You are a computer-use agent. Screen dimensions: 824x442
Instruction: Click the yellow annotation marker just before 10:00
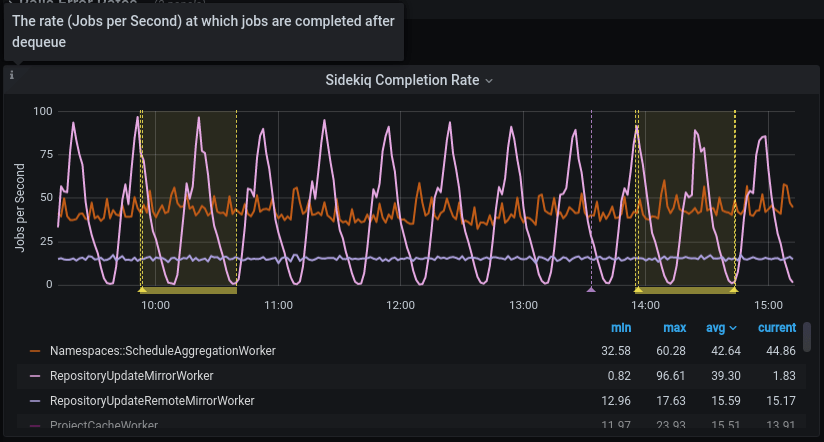[141, 290]
